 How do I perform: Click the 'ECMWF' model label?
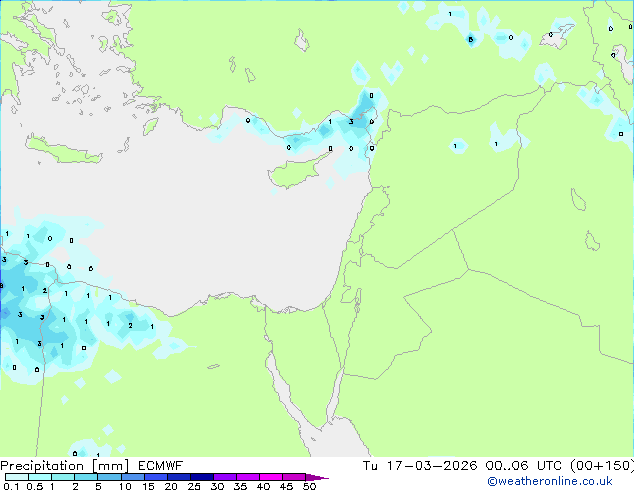click(161, 466)
